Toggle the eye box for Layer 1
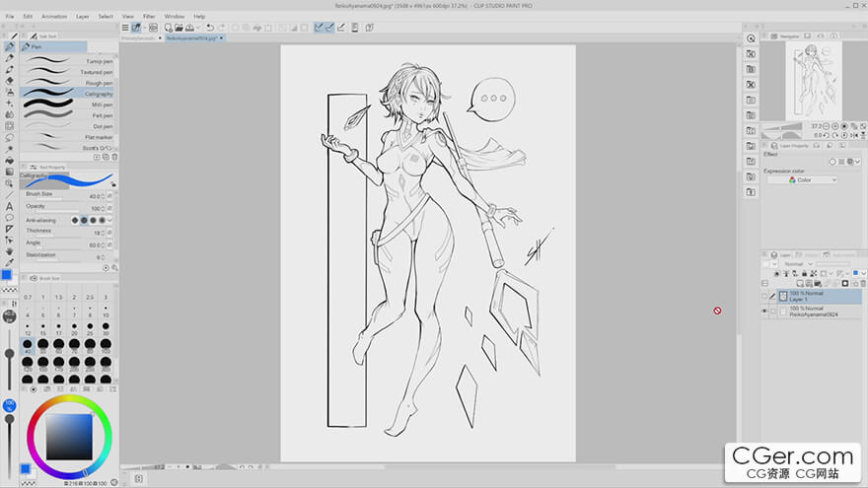The image size is (868, 488). click(764, 296)
